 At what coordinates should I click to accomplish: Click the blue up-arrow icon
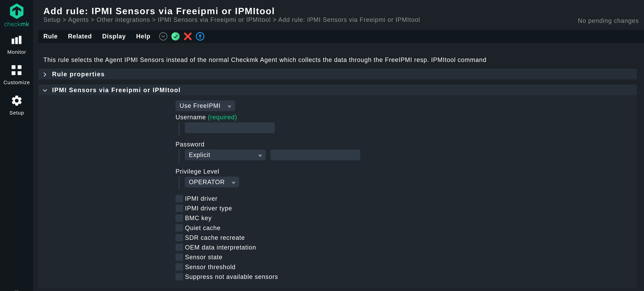tap(200, 37)
